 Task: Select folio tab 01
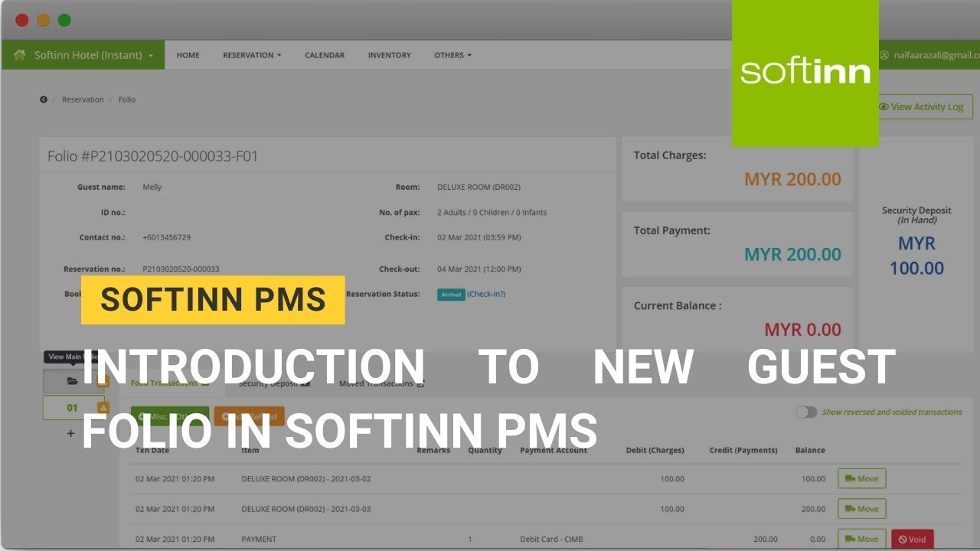tap(72, 408)
